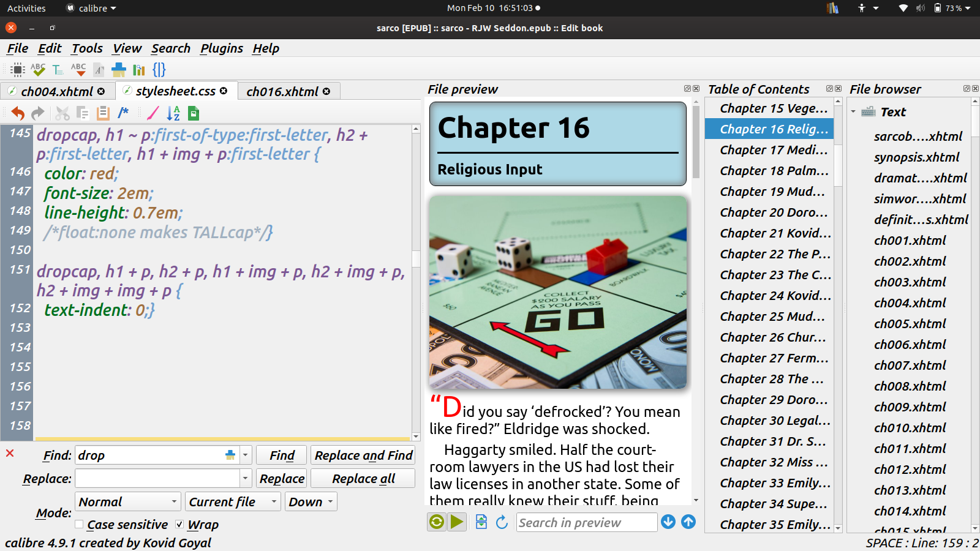Click the Replace and Find button
The height and width of the screenshot is (551, 980).
[x=363, y=455]
